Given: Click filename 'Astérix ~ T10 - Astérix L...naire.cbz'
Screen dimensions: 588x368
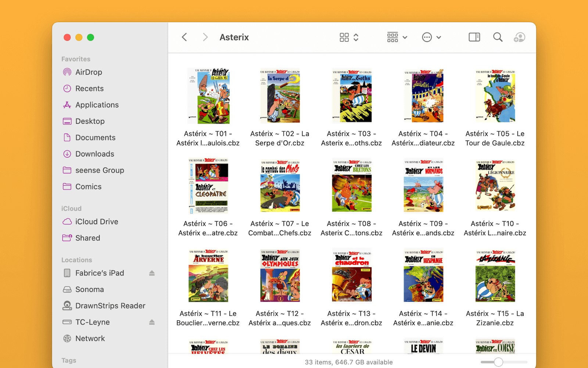Looking at the screenshot, I should tap(495, 228).
